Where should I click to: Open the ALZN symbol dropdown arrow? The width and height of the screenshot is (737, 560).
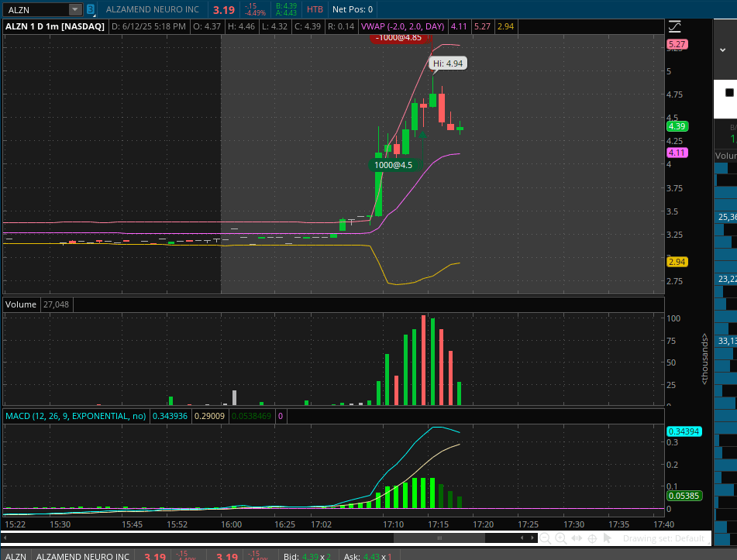click(74, 10)
